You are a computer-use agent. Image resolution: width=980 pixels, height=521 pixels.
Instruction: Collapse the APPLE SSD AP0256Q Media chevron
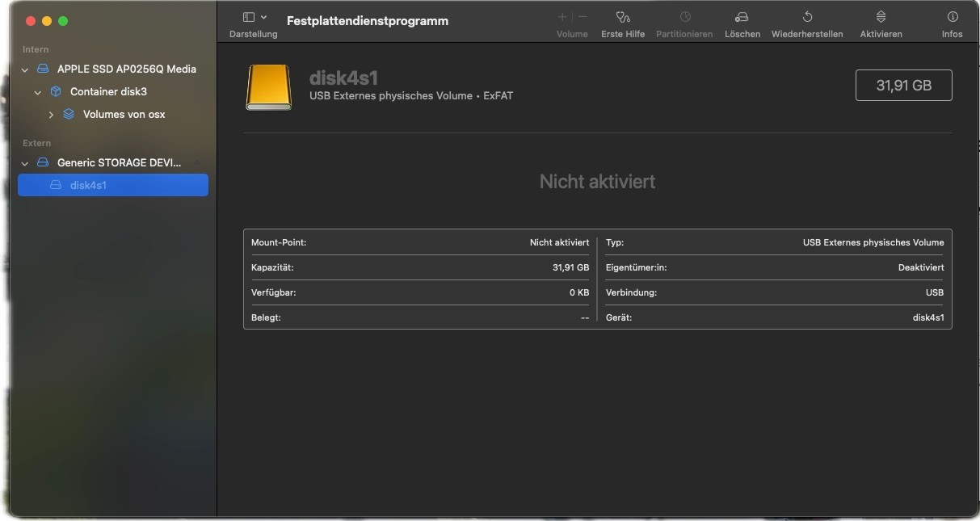[x=25, y=69]
